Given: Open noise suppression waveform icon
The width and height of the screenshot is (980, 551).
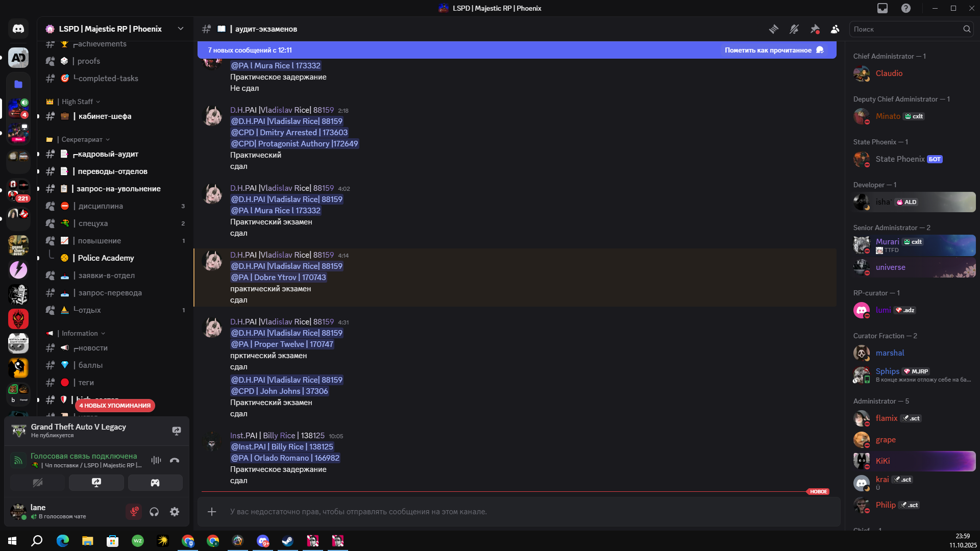Looking at the screenshot, I should coord(156,460).
